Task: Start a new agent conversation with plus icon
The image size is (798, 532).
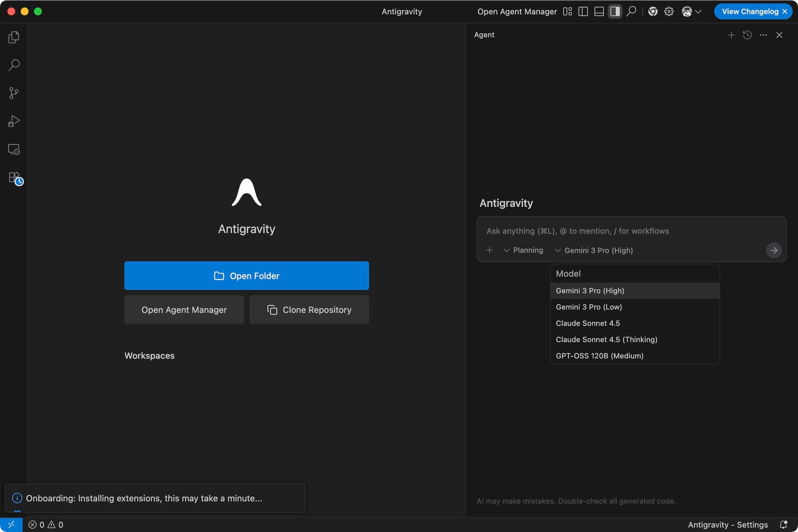Action: (731, 35)
